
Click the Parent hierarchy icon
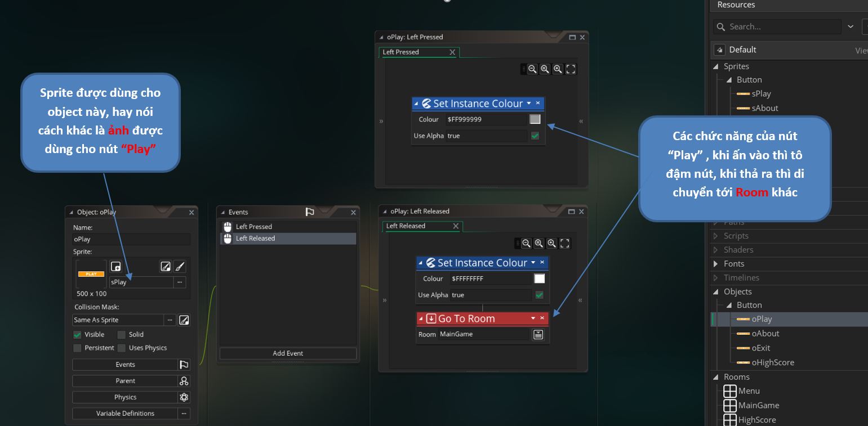point(184,381)
